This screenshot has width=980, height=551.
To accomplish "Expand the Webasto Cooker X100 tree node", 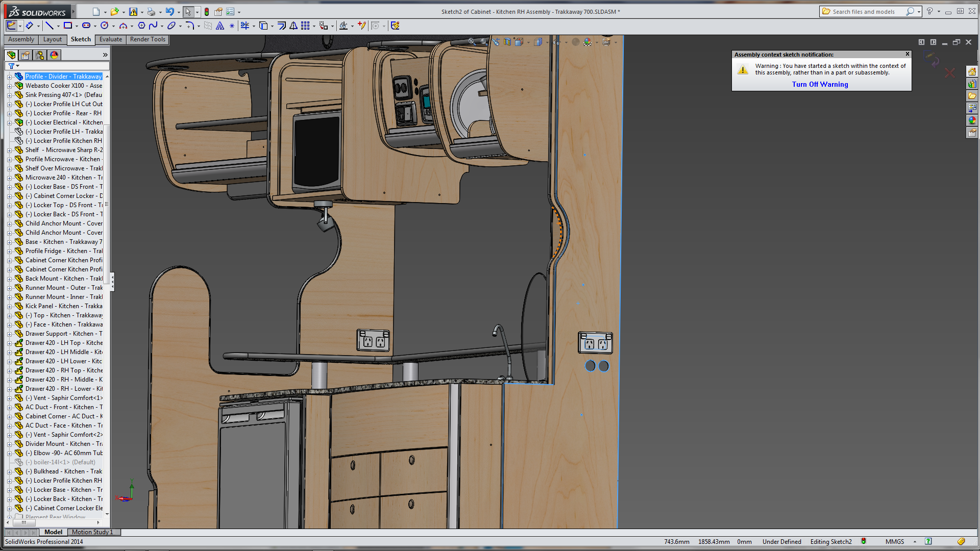I will tap(9, 86).
